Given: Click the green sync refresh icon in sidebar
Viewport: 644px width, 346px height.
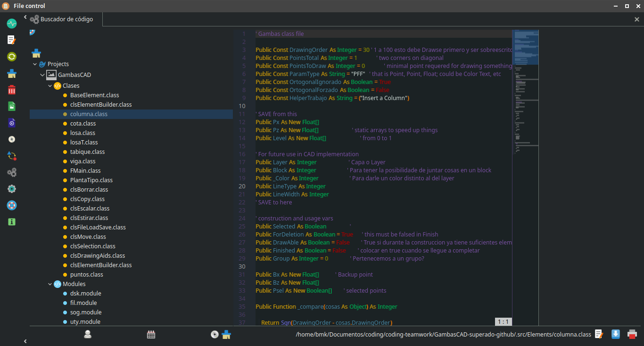Looking at the screenshot, I should click(x=12, y=56).
